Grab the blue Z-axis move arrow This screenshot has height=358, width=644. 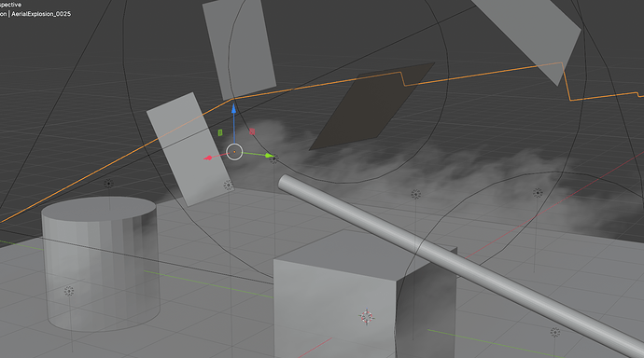(x=233, y=108)
